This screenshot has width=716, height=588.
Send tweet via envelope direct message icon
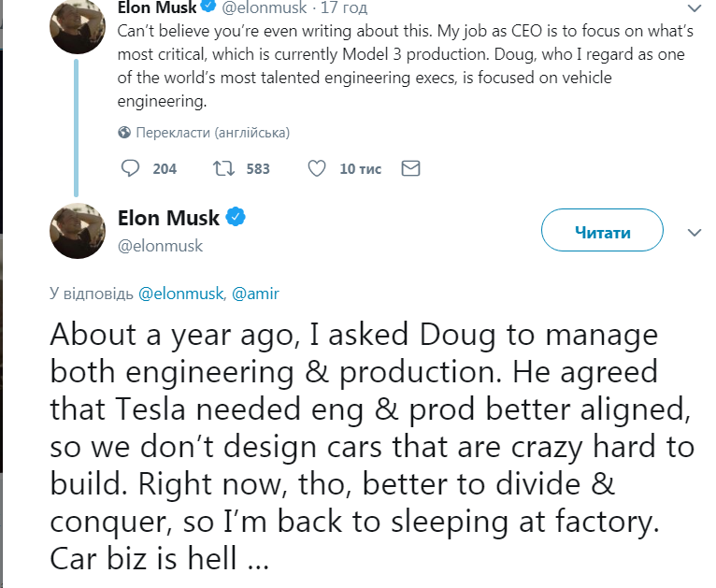point(409,168)
